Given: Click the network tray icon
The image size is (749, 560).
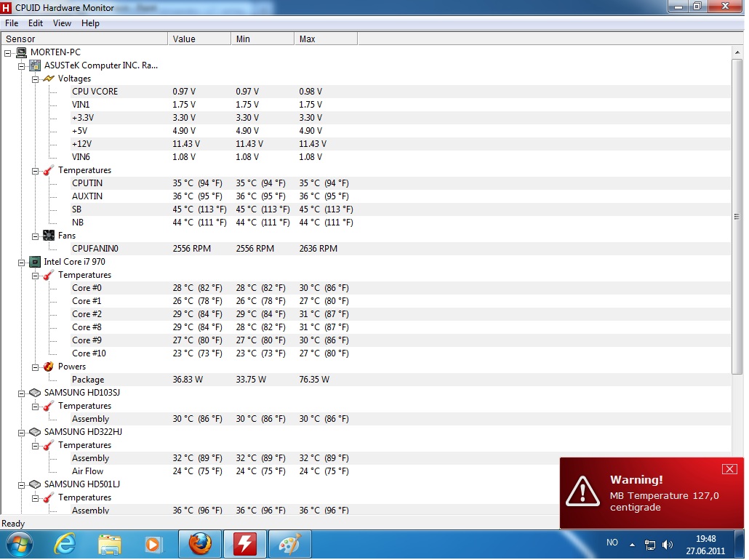Looking at the screenshot, I should pyautogui.click(x=649, y=545).
